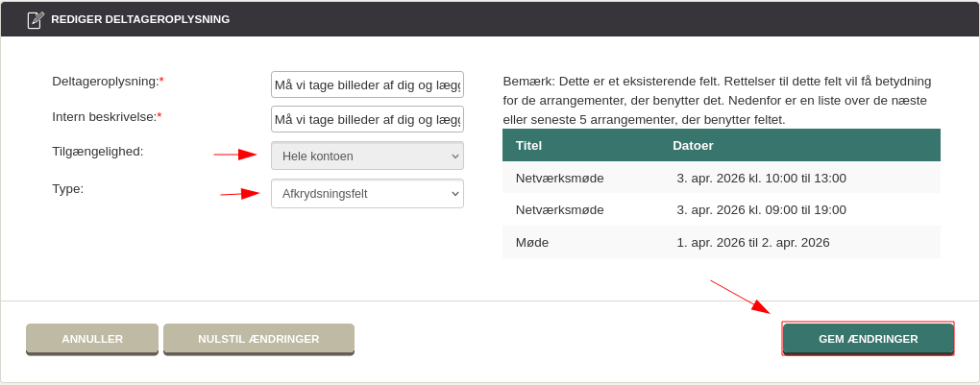980x385 pixels.
Task: Click Nulstil ændringer to reset changes
Action: (x=258, y=339)
